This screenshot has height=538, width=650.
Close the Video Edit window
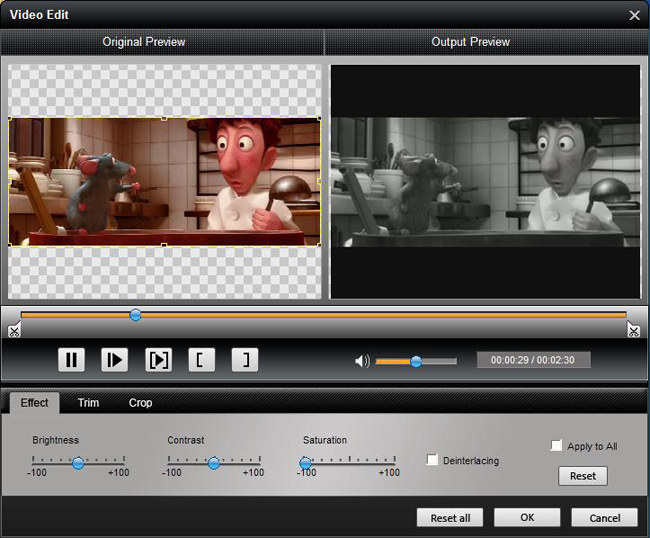tap(634, 15)
